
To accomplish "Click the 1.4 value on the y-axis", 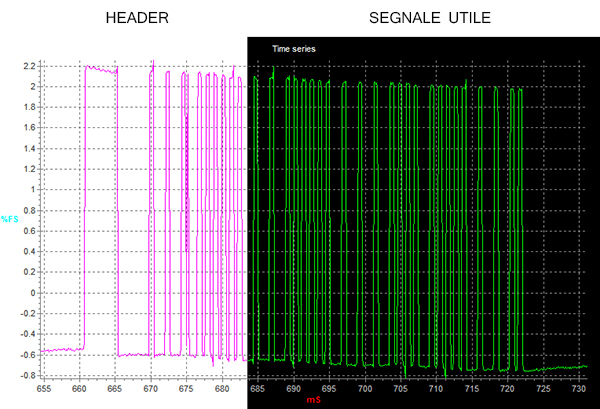I will 29,148.
